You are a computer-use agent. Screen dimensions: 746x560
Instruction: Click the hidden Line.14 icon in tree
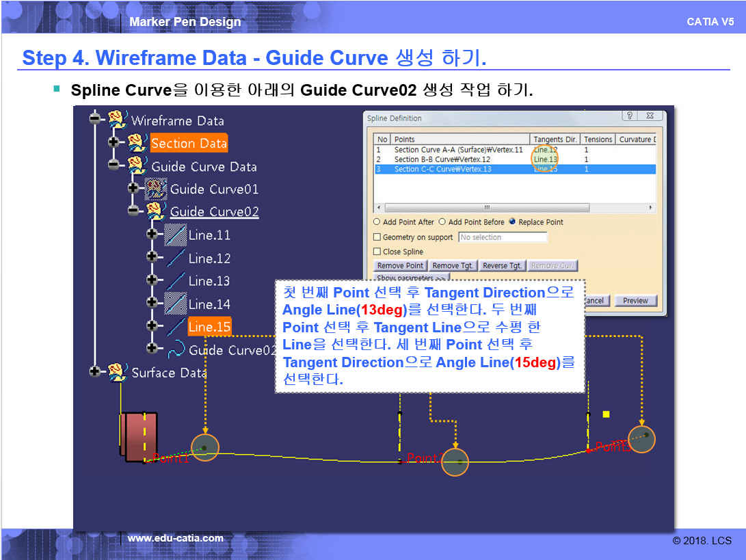point(176,304)
